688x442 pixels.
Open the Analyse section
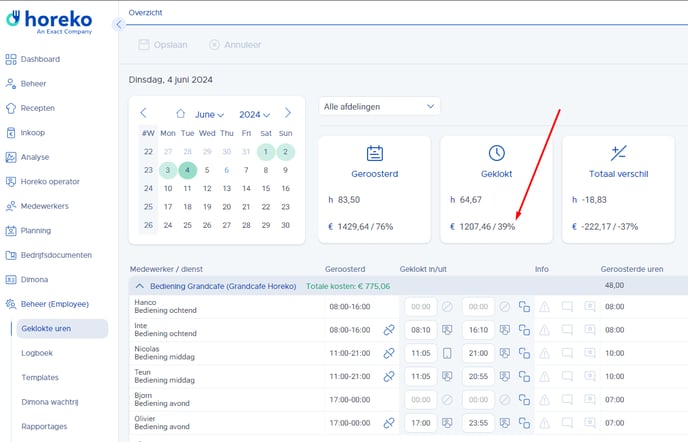point(27,157)
